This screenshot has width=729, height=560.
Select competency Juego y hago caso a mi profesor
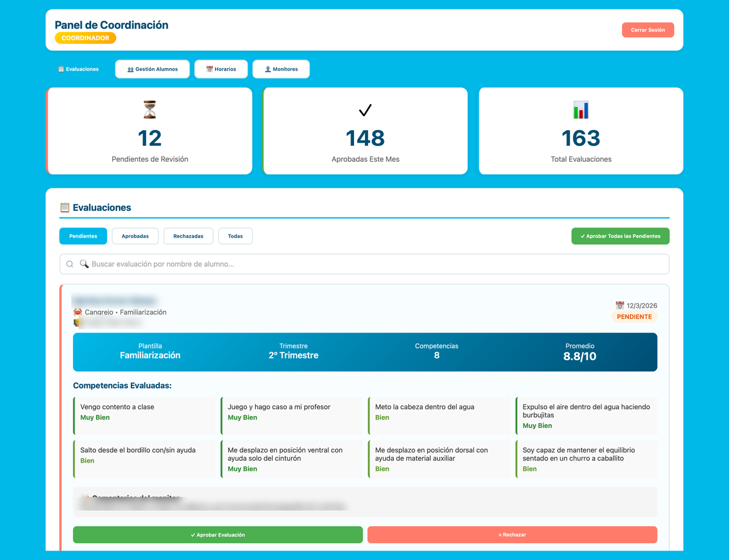(x=292, y=415)
